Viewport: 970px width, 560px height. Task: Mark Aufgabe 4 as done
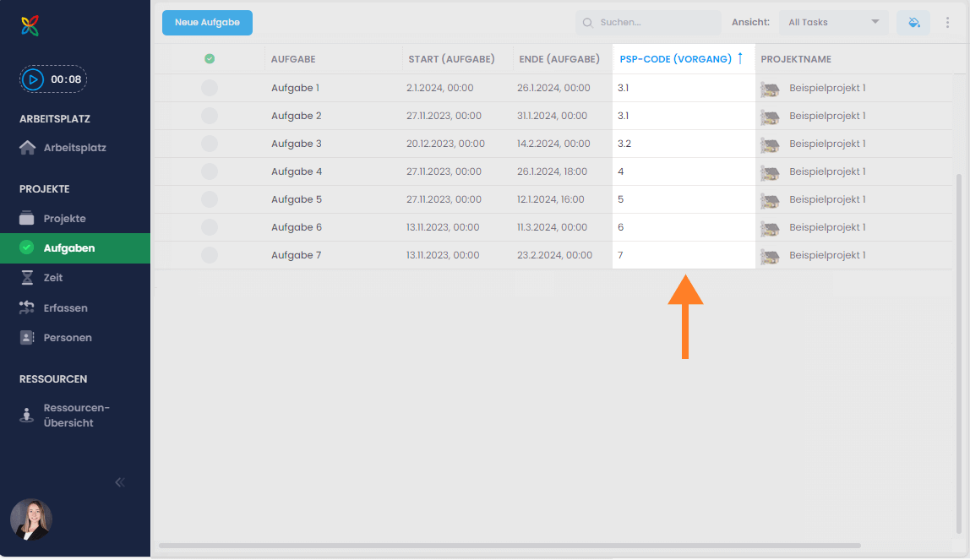pos(210,171)
